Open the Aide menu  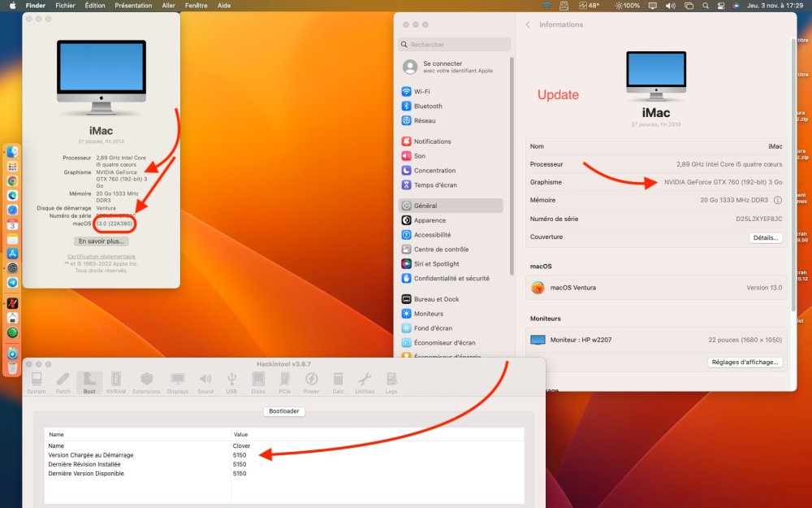click(224, 5)
